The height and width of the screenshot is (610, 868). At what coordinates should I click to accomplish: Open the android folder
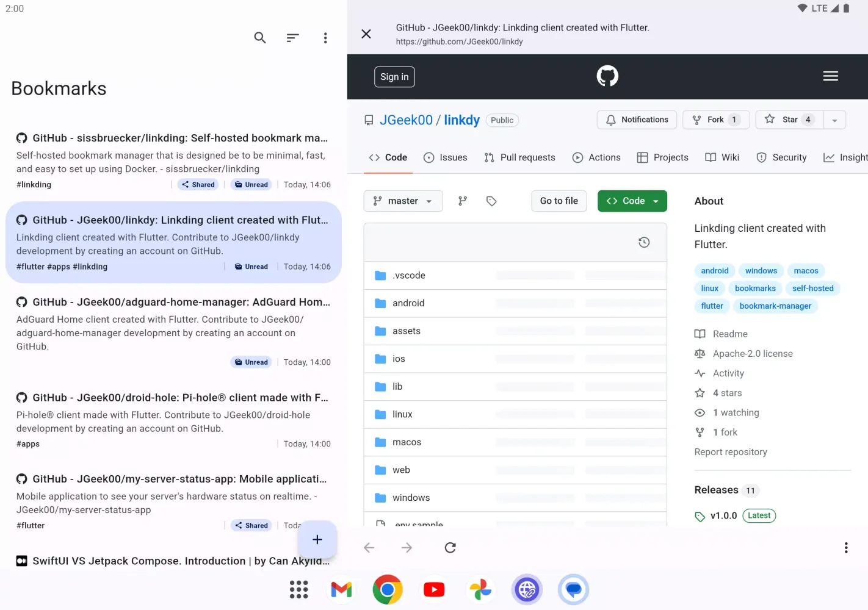tap(408, 303)
